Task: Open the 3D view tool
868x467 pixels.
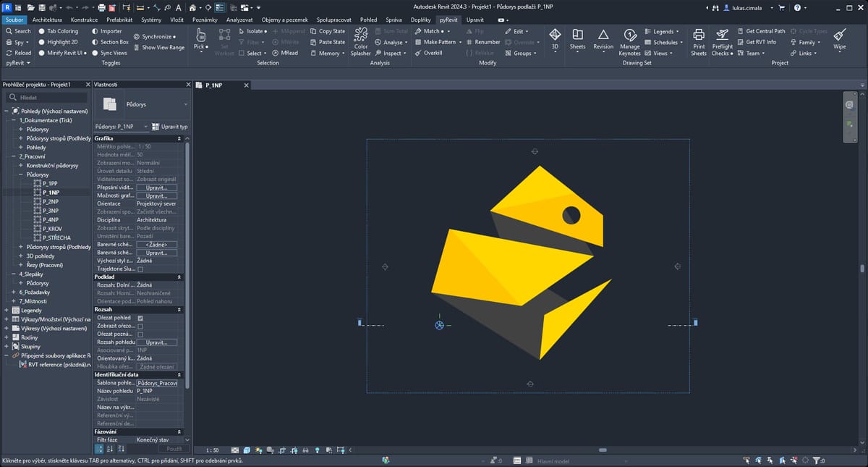Action: pyautogui.click(x=555, y=36)
